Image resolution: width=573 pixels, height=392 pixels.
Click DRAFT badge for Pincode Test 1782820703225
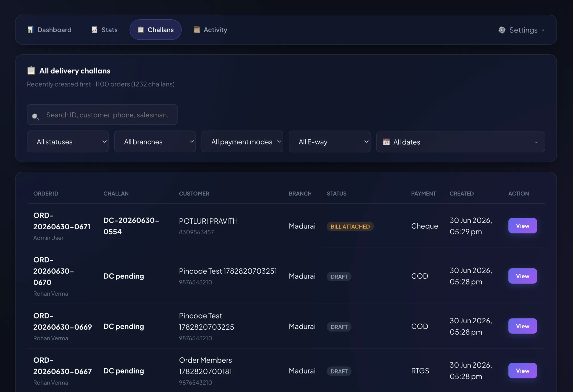(339, 327)
